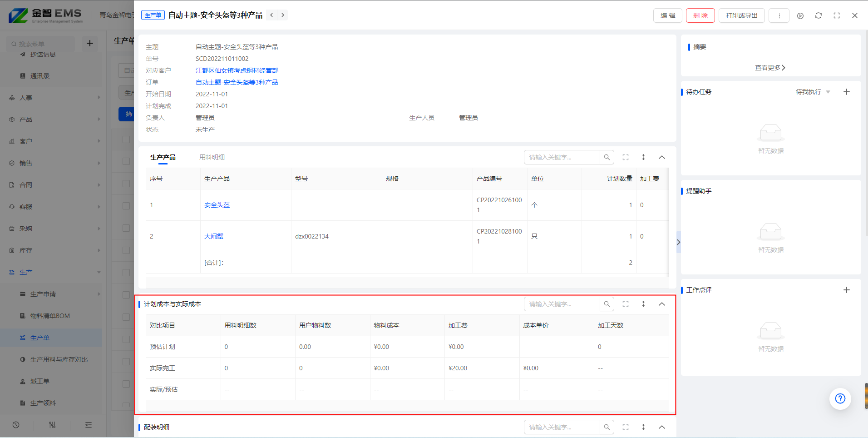Go to previous record with left arrow
This screenshot has width=868, height=438.
(x=271, y=15)
